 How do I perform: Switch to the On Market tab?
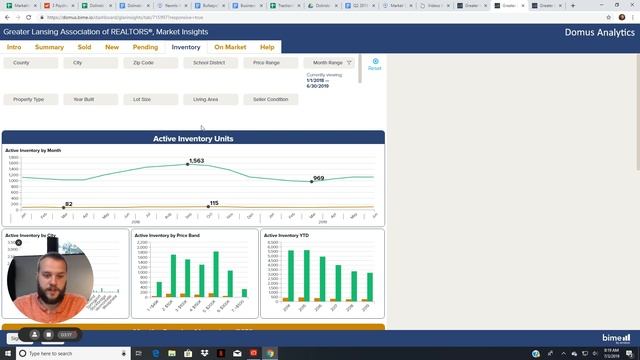230,47
